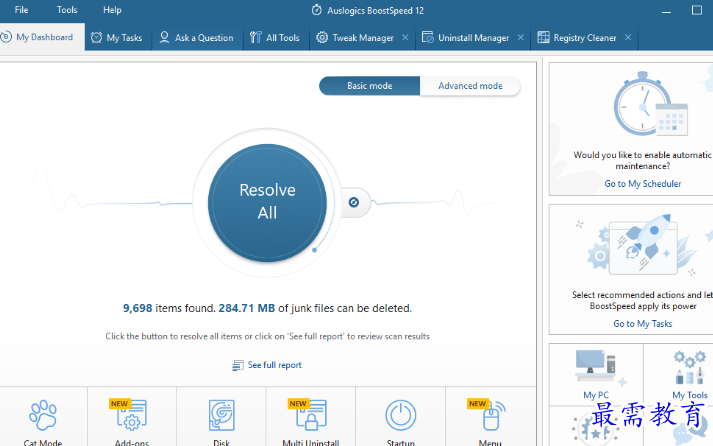Open the Menu mouse icon

[x=493, y=415]
